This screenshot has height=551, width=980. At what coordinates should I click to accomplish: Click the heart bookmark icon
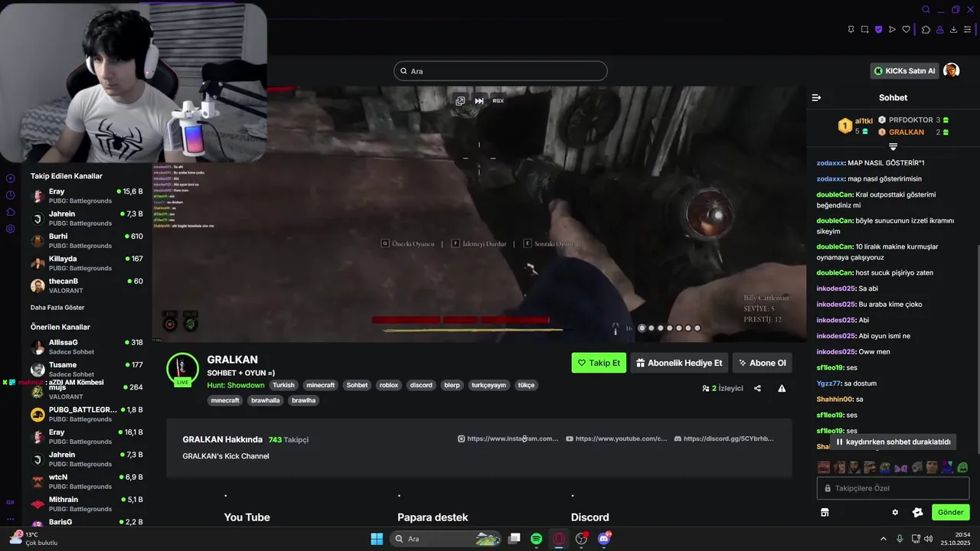tap(906, 30)
